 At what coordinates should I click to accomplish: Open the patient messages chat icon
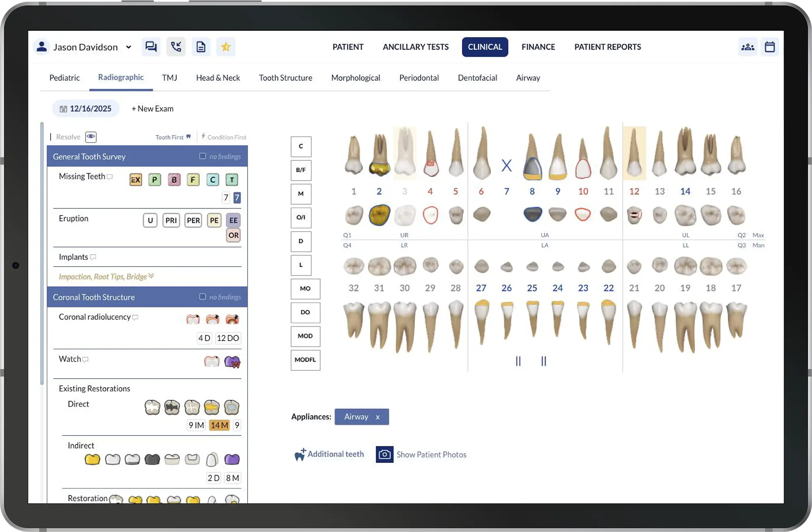point(151,47)
